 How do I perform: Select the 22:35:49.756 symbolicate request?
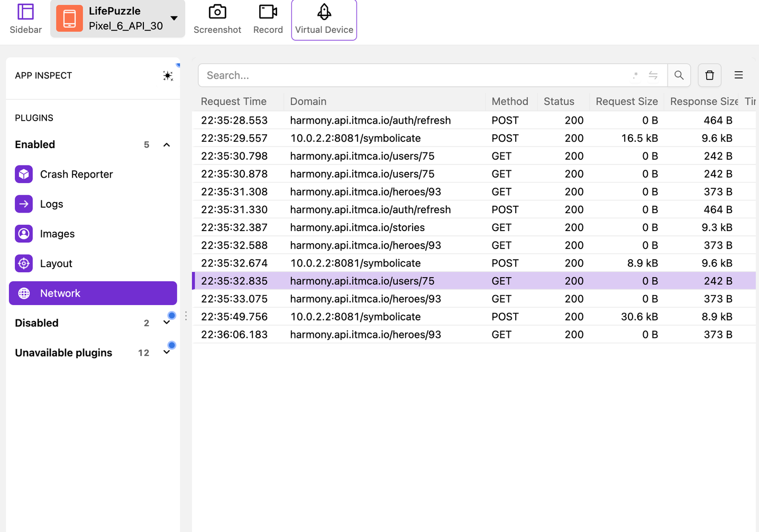474,317
